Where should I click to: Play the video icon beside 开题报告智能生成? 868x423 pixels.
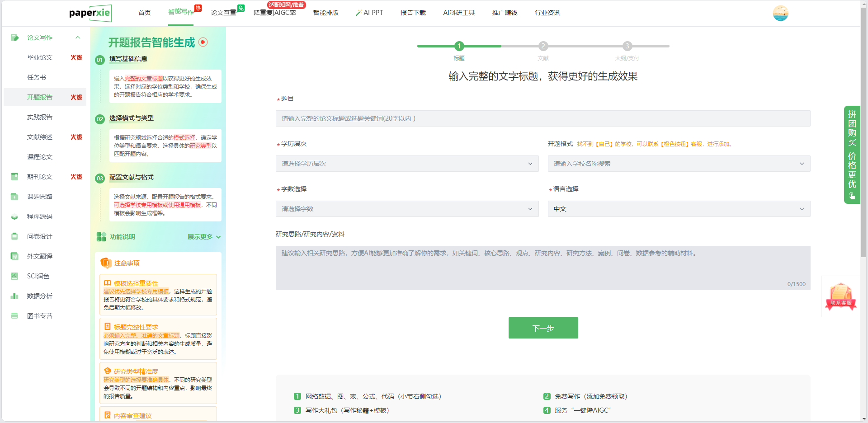[203, 42]
